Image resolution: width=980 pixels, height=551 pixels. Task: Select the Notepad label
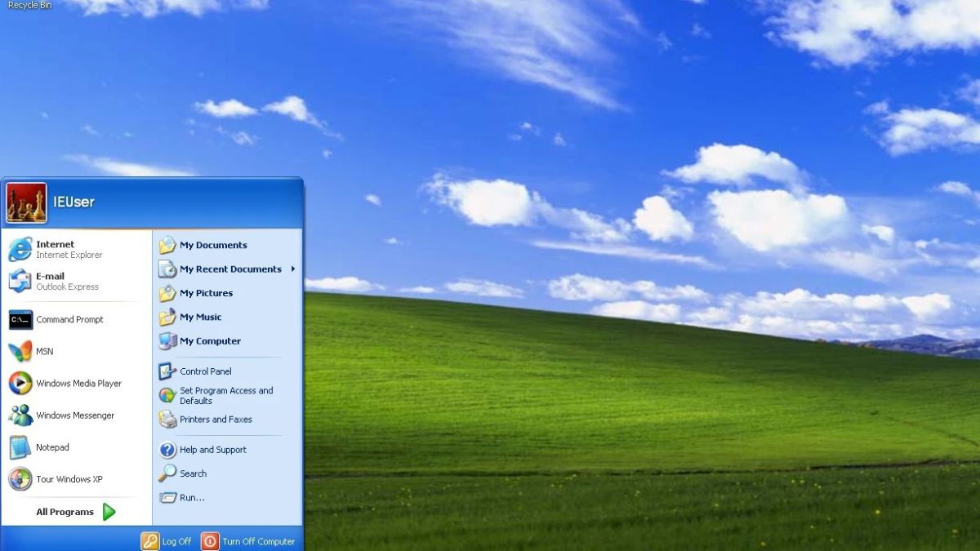click(52, 447)
